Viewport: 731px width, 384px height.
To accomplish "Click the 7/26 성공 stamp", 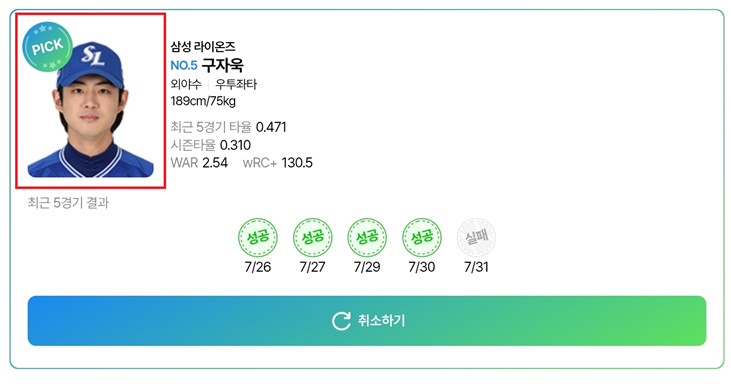I will click(258, 237).
